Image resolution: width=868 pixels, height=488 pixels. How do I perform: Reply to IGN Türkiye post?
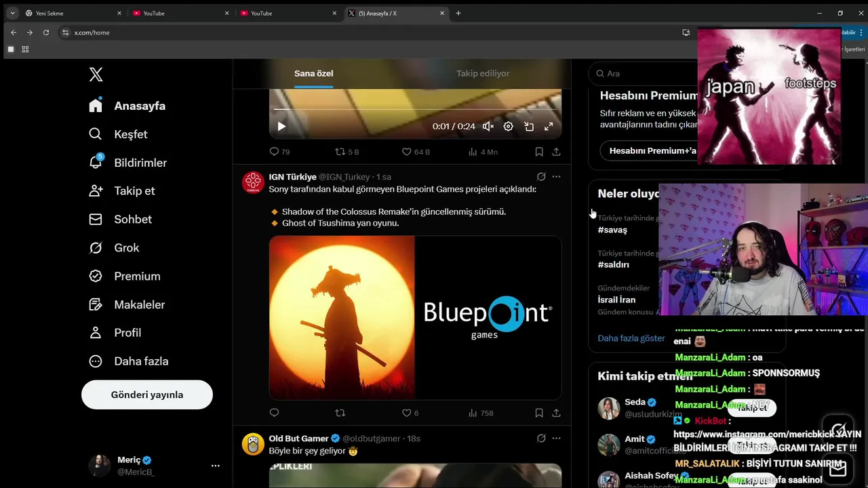pos(274,413)
